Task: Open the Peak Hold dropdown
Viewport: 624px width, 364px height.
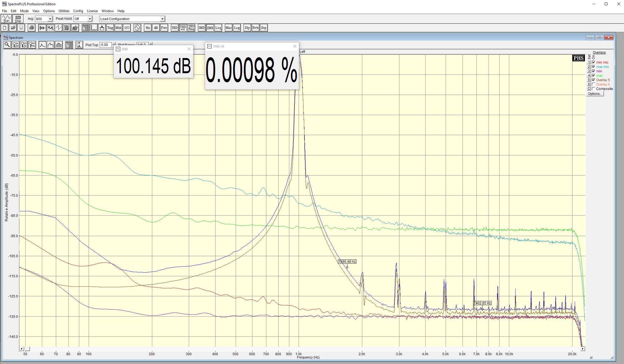Action: [x=89, y=19]
